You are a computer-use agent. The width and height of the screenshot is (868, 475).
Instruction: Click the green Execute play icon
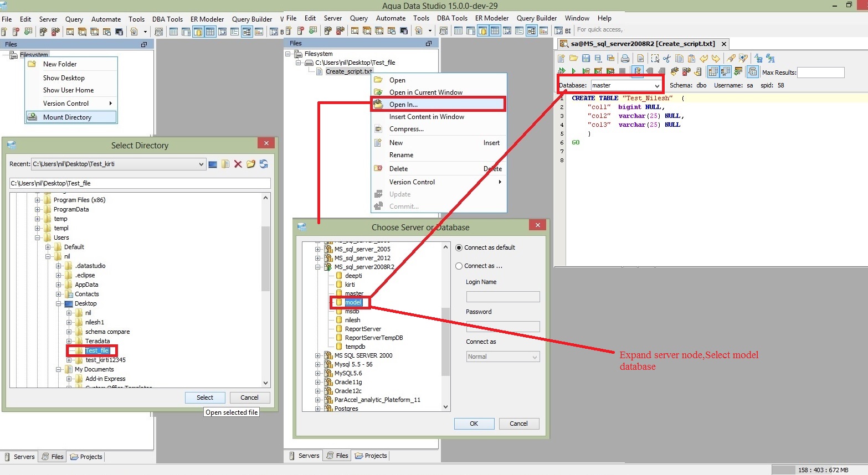pos(573,71)
